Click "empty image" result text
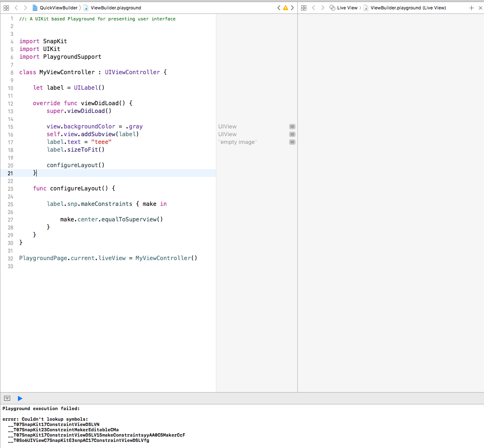The image size is (484, 448). click(238, 142)
